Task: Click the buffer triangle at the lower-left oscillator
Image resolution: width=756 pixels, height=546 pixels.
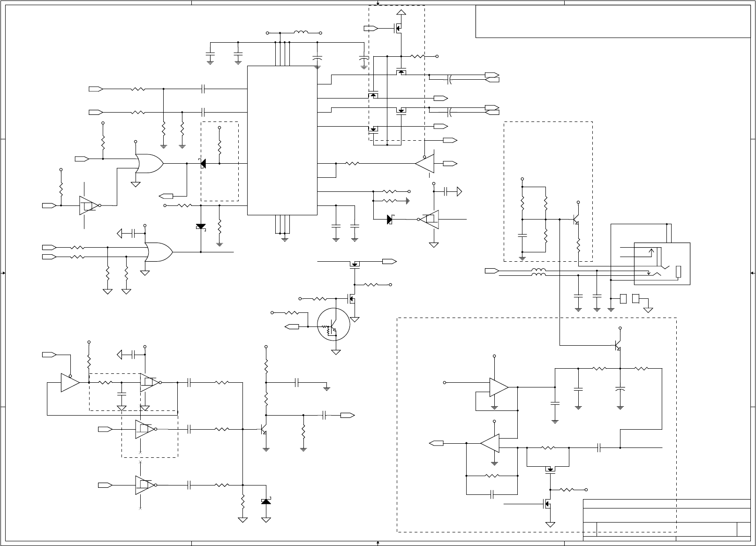Action: [x=70, y=382]
